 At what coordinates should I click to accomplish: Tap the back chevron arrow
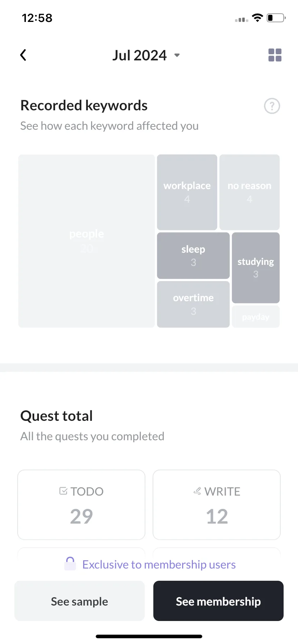point(23,55)
